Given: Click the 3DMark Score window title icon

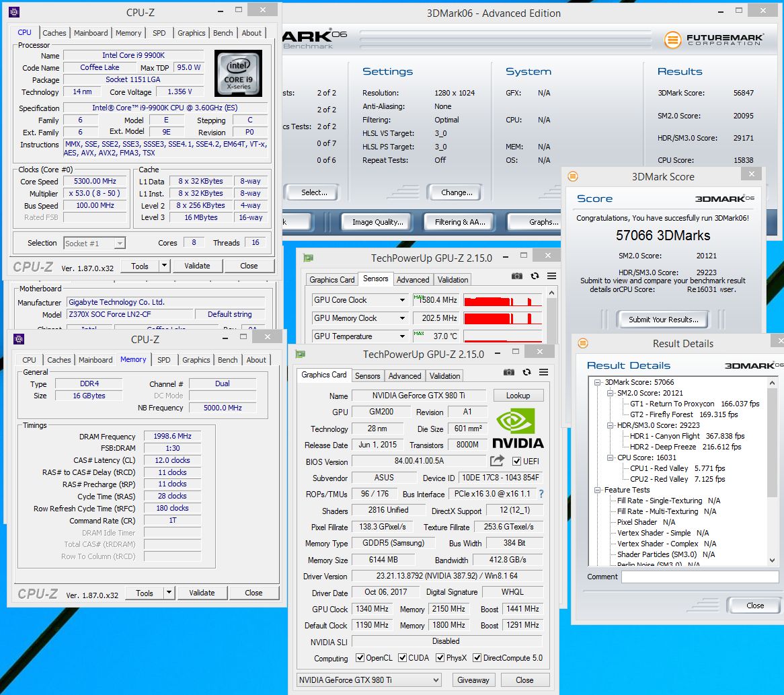Looking at the screenshot, I should click(573, 176).
